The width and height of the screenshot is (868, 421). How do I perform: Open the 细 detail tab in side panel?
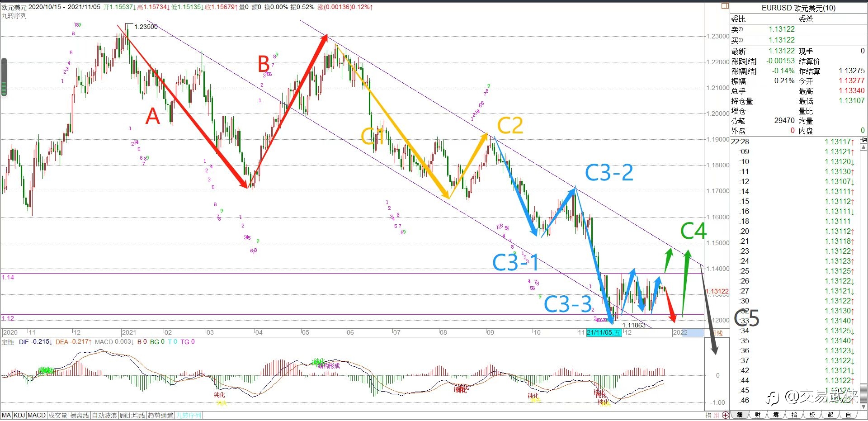[740, 415]
